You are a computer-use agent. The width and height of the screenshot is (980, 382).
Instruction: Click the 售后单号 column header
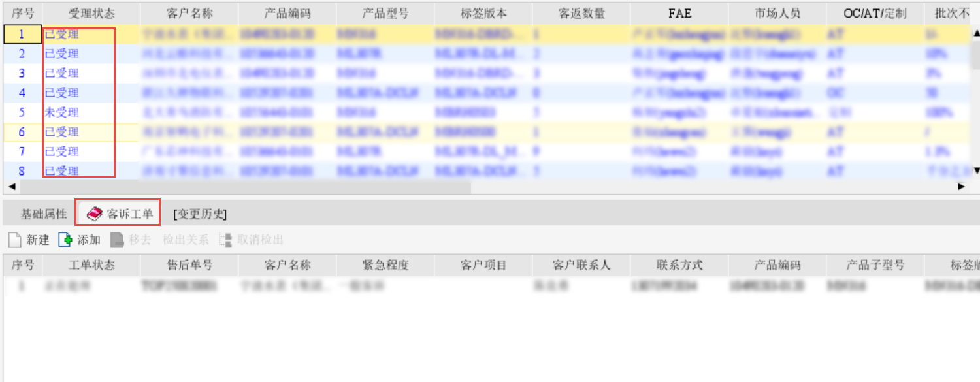[189, 265]
